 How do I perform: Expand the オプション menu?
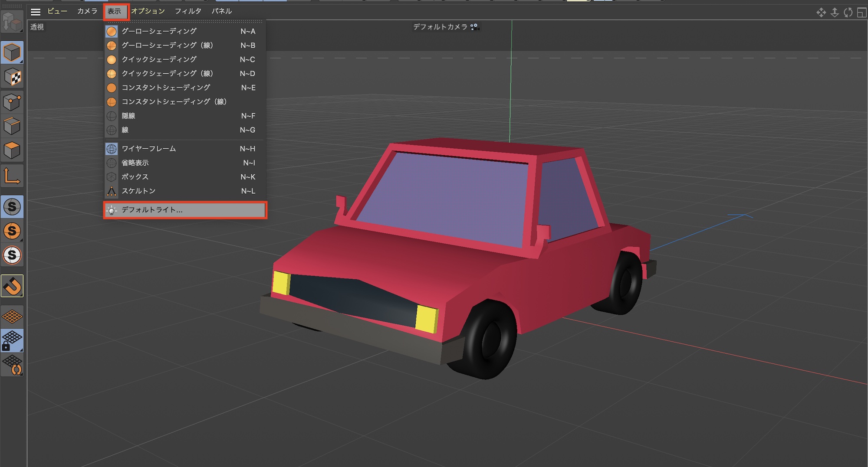pyautogui.click(x=148, y=11)
